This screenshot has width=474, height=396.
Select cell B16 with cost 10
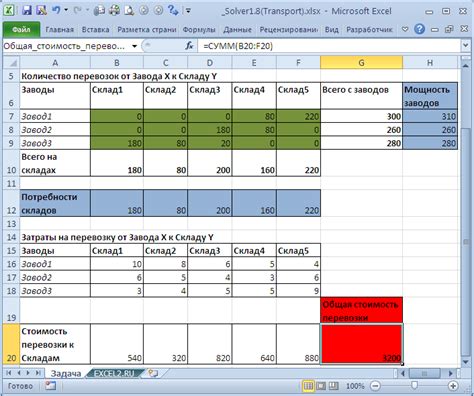point(117,264)
